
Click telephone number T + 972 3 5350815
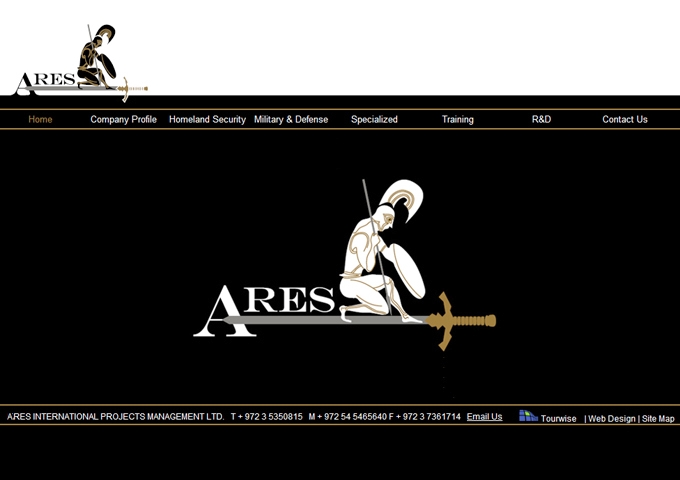267,417
